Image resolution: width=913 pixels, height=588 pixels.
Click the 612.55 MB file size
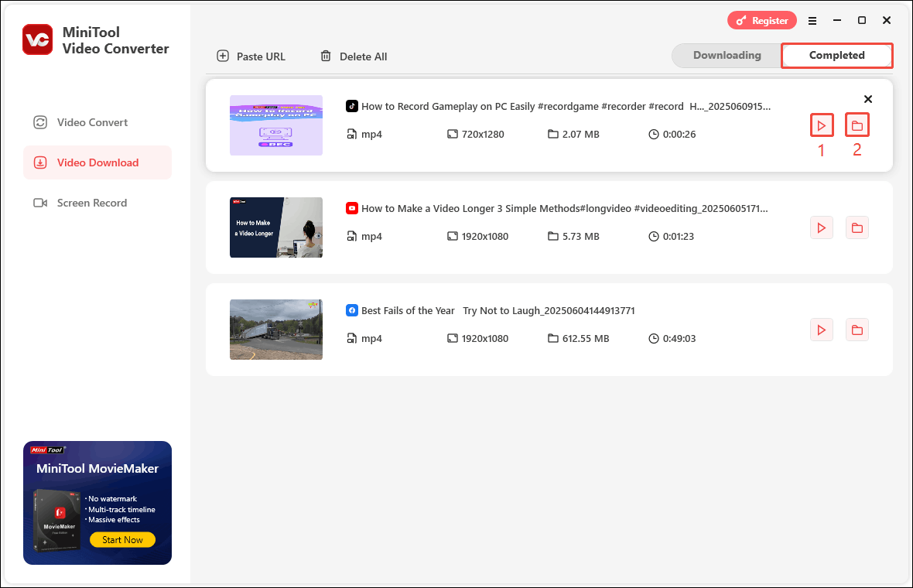pyautogui.click(x=586, y=339)
